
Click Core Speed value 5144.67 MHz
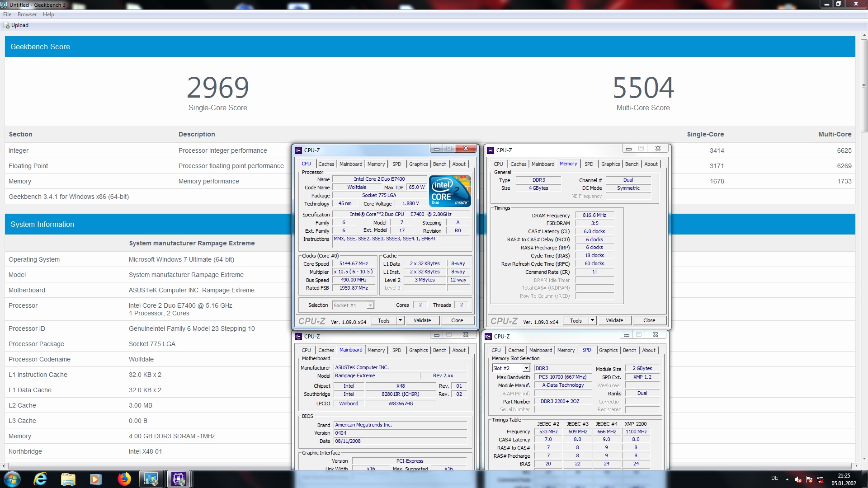tap(354, 264)
